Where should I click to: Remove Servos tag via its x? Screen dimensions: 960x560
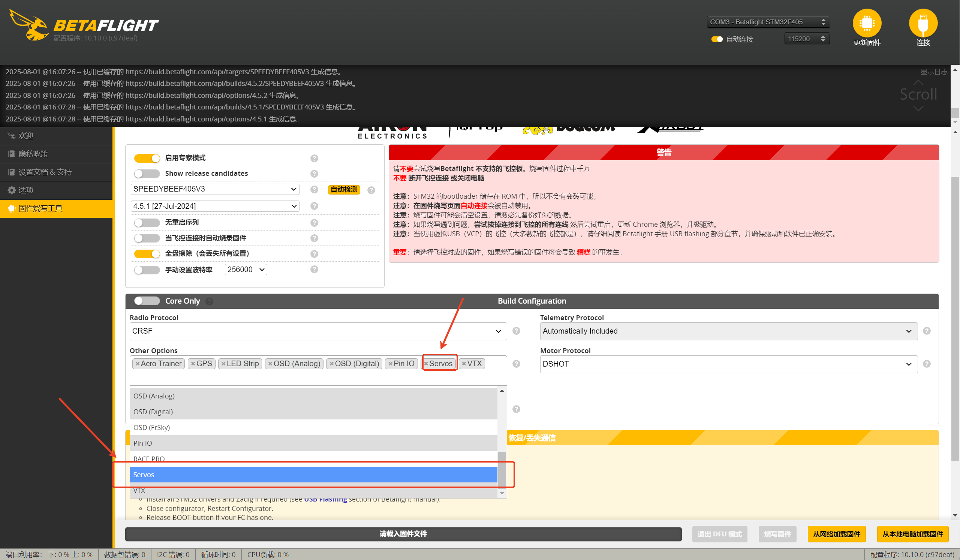point(426,364)
